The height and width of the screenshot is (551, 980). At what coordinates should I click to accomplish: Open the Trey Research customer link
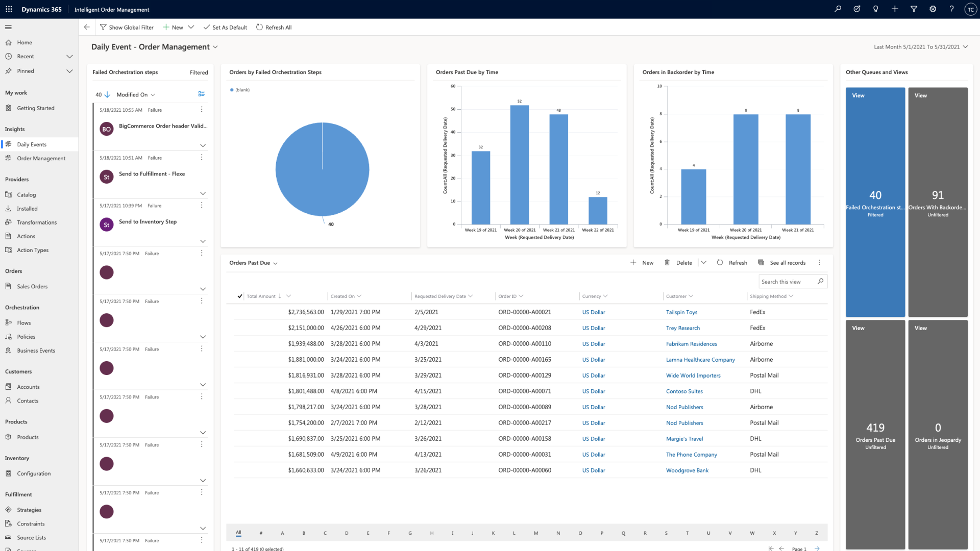[683, 328]
